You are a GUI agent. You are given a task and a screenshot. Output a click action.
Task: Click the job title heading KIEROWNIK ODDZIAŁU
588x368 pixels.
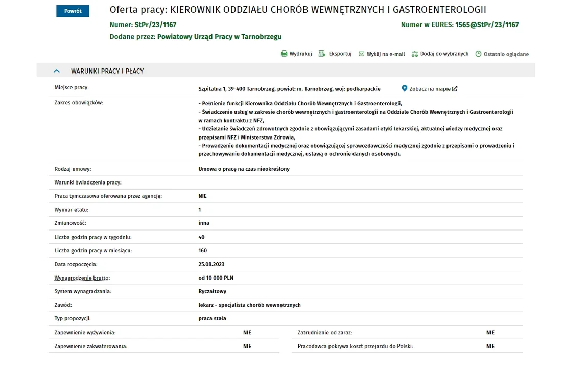pos(328,10)
